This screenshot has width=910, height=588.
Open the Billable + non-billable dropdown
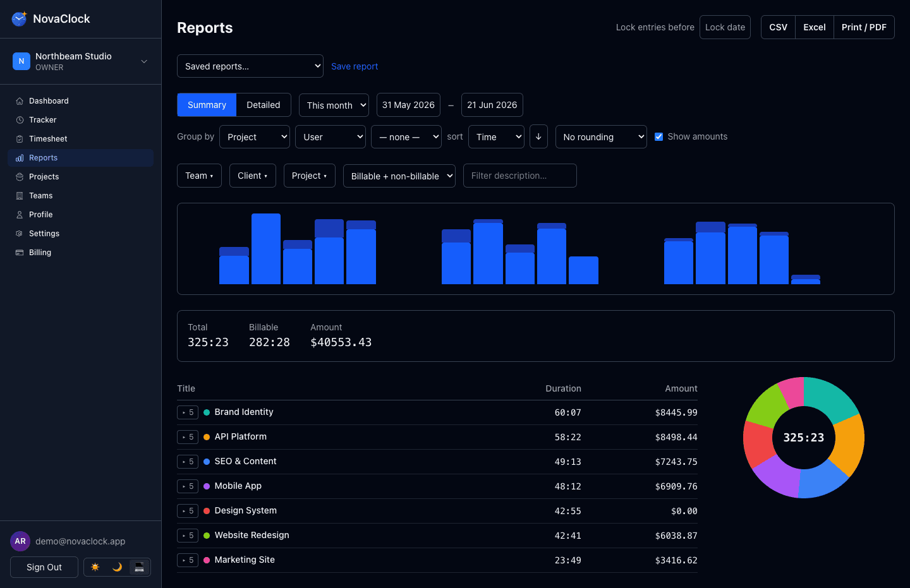pos(399,176)
